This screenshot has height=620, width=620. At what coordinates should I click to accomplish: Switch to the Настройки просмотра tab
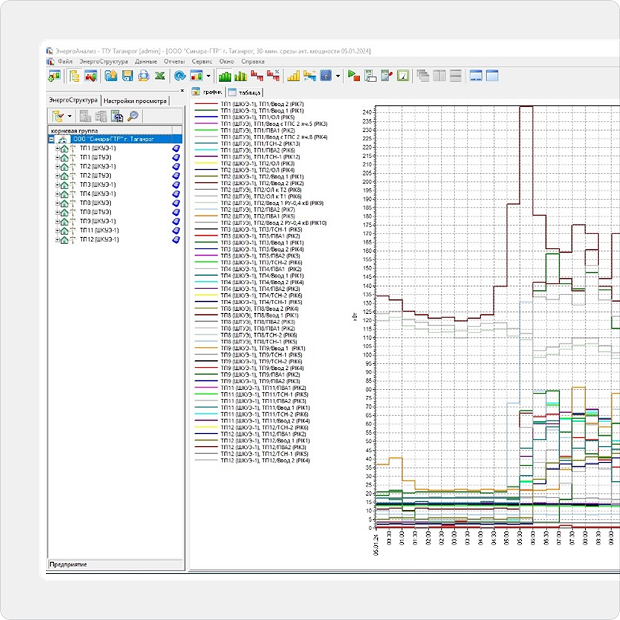pyautogui.click(x=135, y=101)
